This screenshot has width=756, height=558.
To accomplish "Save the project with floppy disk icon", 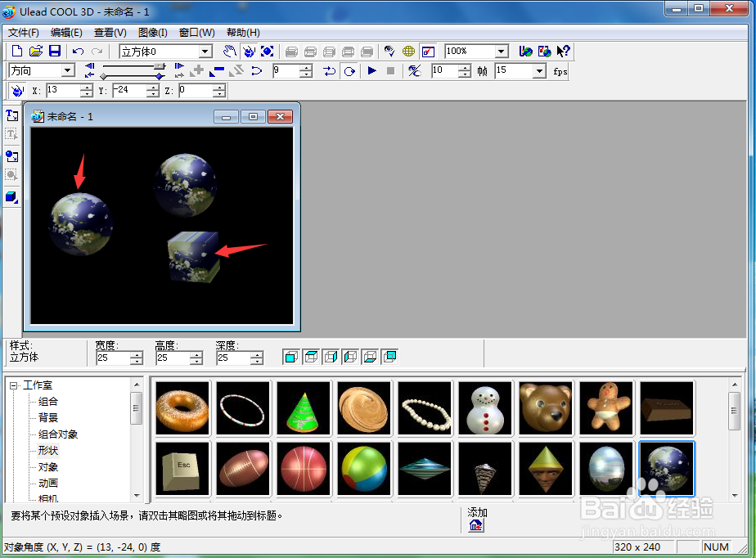I will tap(55, 51).
